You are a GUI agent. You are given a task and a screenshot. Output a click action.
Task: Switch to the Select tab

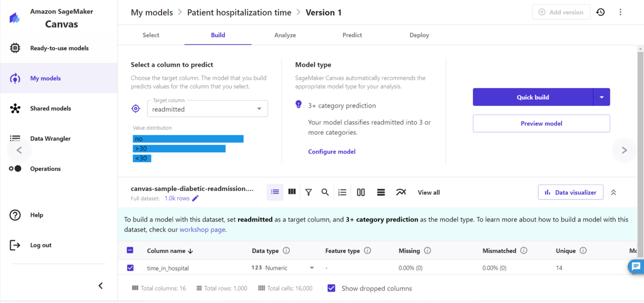tap(151, 35)
